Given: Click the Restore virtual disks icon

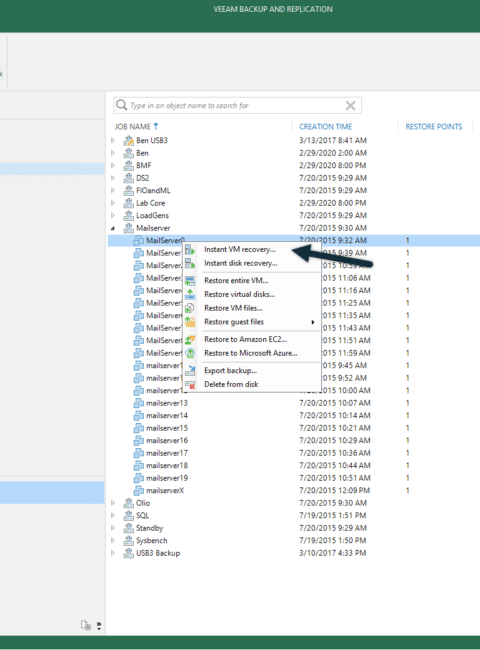Looking at the screenshot, I should click(190, 294).
